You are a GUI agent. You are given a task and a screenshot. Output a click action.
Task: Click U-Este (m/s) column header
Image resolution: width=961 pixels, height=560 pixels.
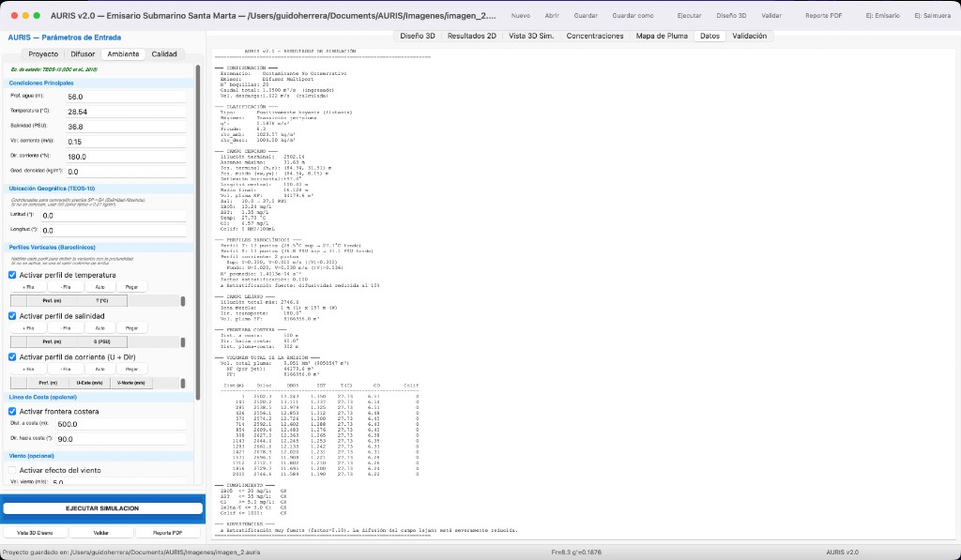(89, 383)
